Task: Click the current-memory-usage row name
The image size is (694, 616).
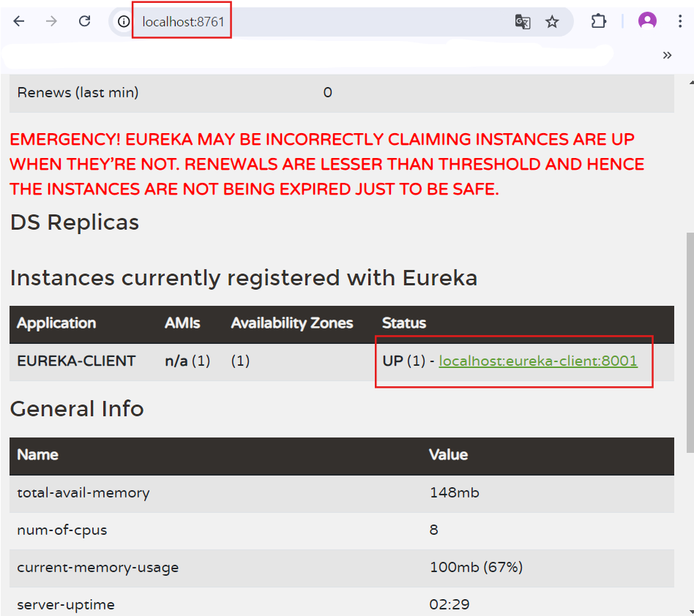Action: (x=98, y=568)
